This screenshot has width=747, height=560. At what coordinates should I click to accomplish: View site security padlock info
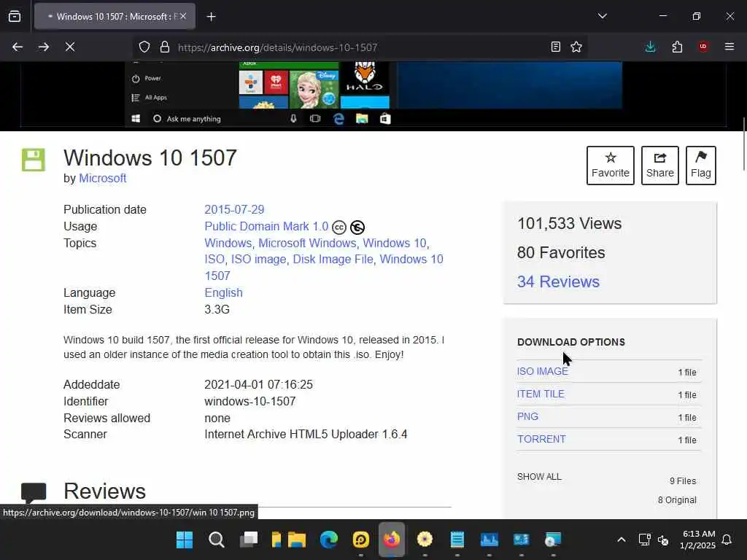point(165,47)
